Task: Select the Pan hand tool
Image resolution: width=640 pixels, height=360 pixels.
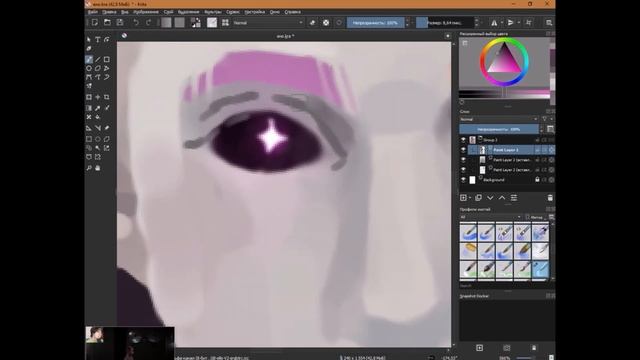Action: click(x=98, y=168)
